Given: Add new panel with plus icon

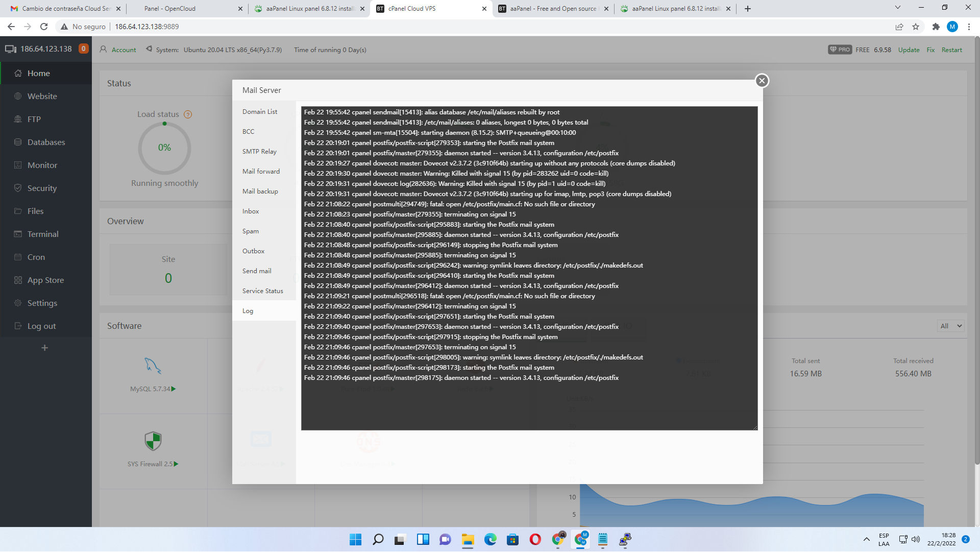Looking at the screenshot, I should [x=45, y=348].
